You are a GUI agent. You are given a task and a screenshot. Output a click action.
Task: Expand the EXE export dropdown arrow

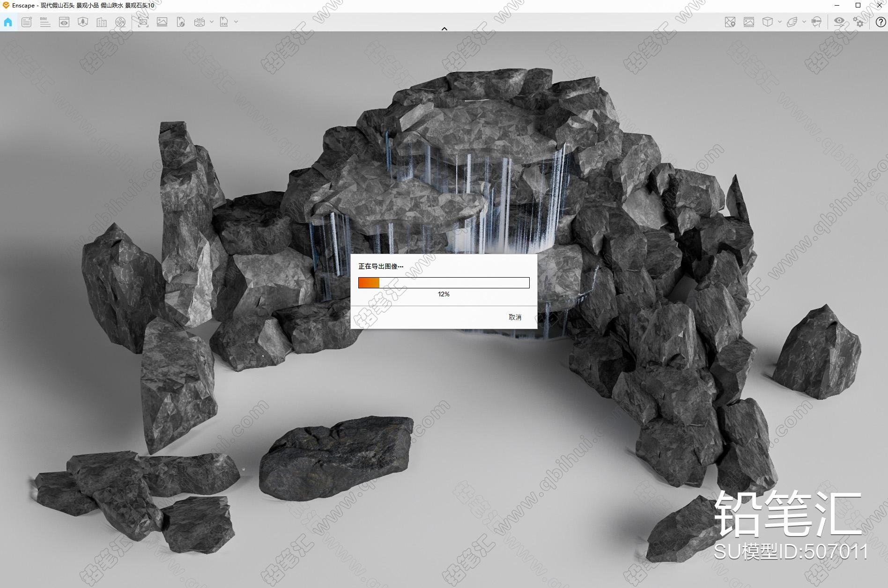(236, 22)
